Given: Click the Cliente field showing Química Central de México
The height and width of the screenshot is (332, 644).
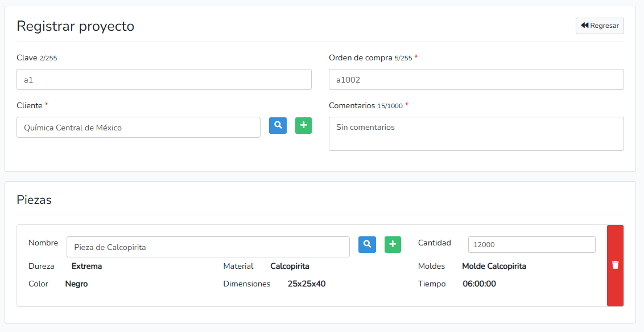Looking at the screenshot, I should (x=138, y=127).
